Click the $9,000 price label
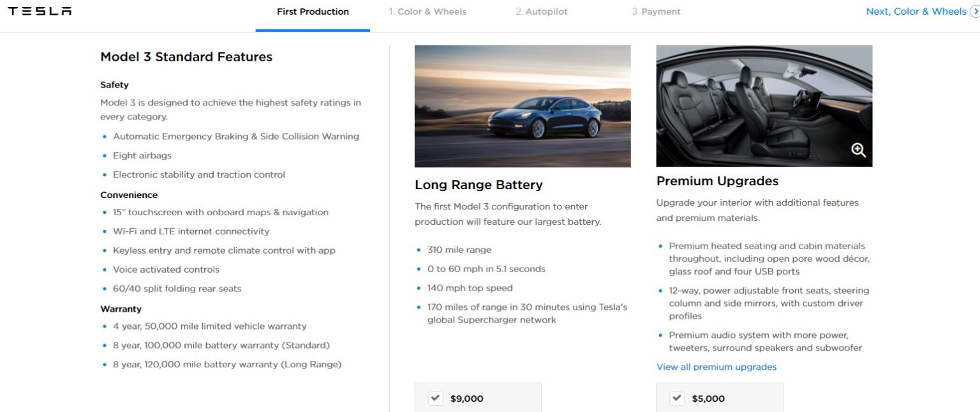The width and height of the screenshot is (980, 412). click(x=467, y=399)
